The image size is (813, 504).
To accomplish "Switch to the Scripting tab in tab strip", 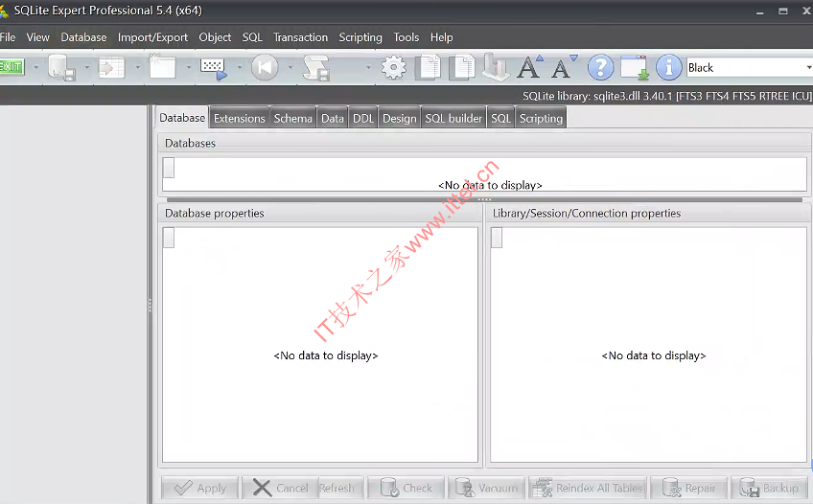I will click(x=541, y=118).
